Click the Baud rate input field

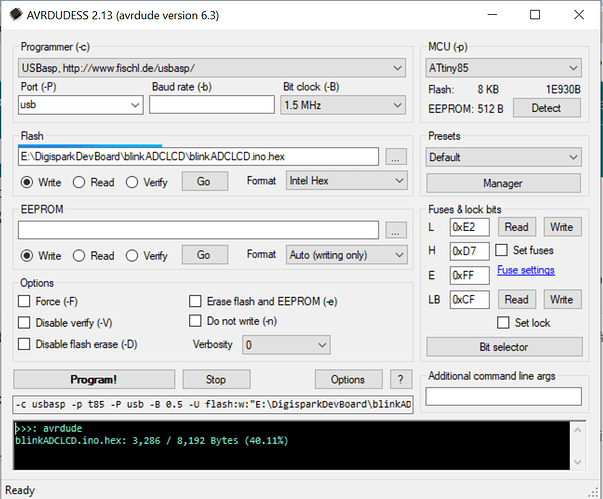click(x=212, y=105)
